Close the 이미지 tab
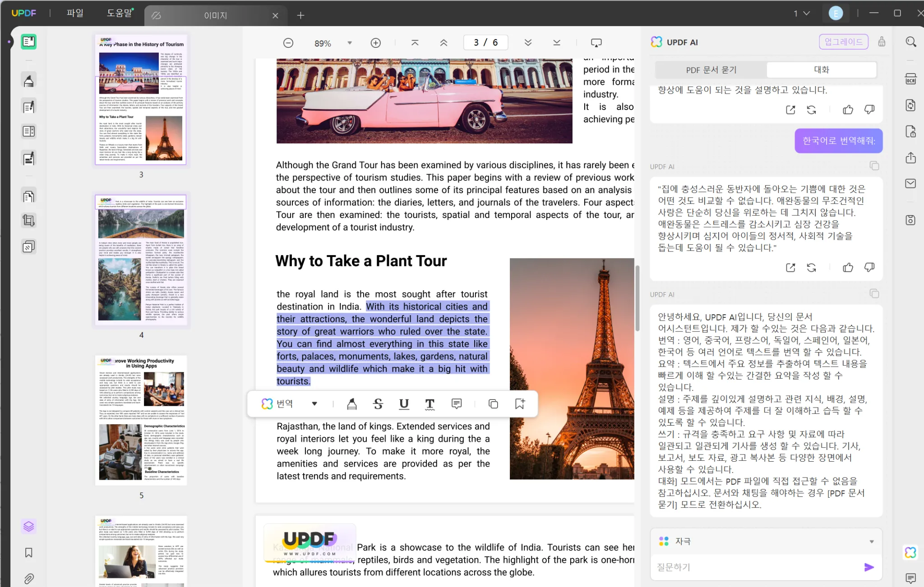Screen dimensions: 924x587 point(275,16)
